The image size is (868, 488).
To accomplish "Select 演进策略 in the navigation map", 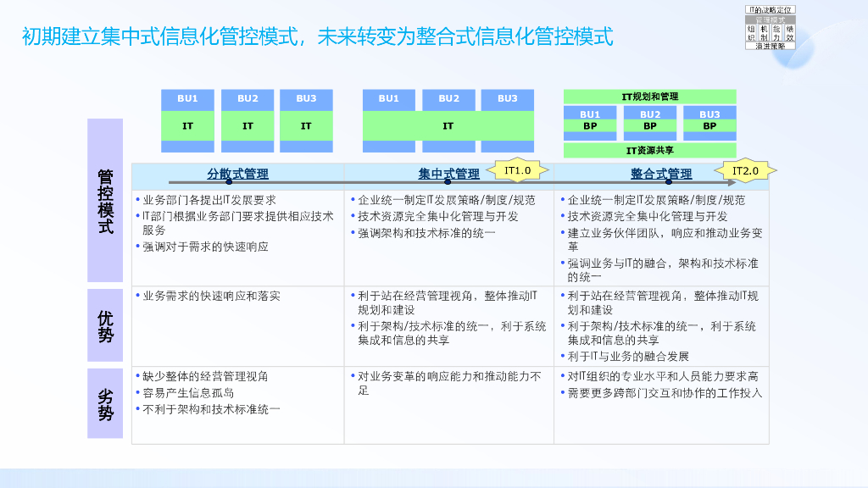I will tap(771, 45).
